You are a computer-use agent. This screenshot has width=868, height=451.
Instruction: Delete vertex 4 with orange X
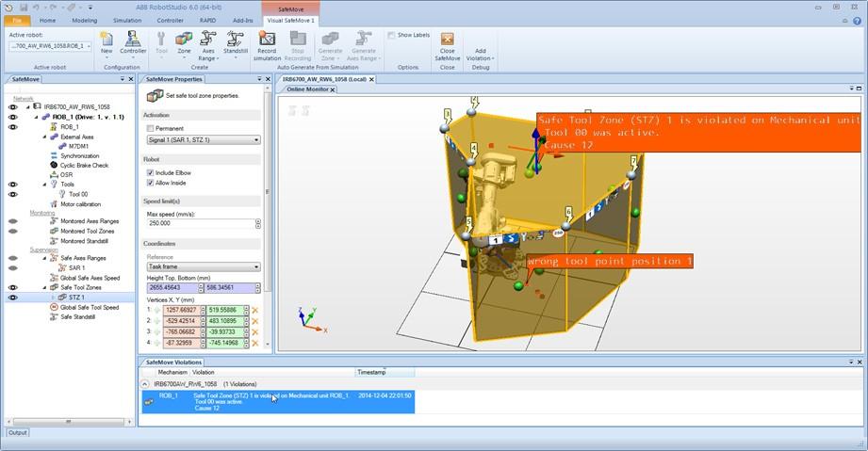tap(255, 343)
